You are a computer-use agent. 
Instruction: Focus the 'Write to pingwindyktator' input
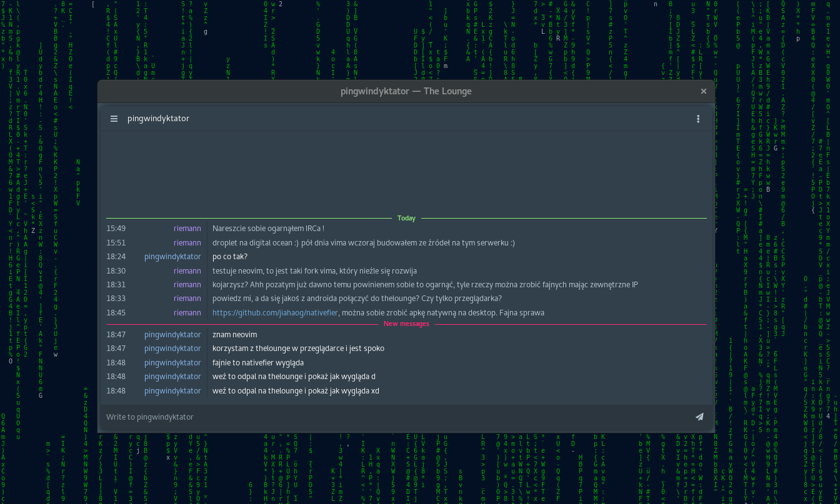(x=397, y=417)
